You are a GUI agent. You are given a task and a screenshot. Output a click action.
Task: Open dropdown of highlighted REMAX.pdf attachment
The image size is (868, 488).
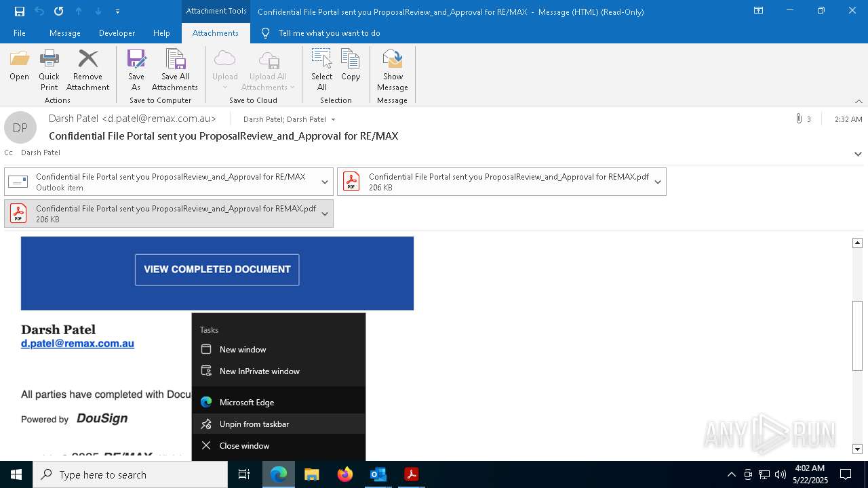point(325,213)
